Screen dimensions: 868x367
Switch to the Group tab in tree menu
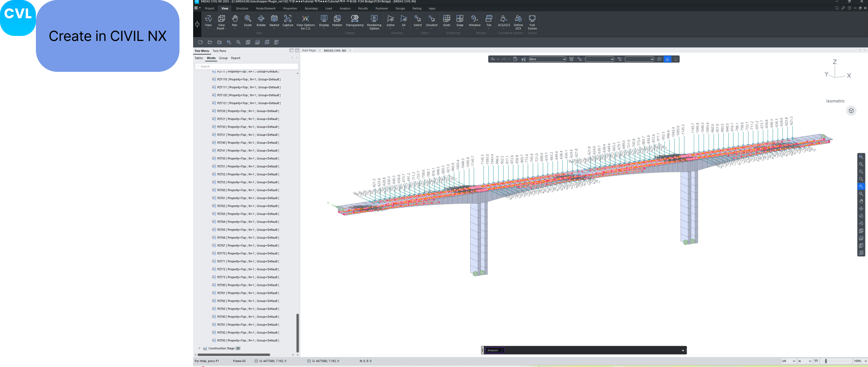[223, 58]
